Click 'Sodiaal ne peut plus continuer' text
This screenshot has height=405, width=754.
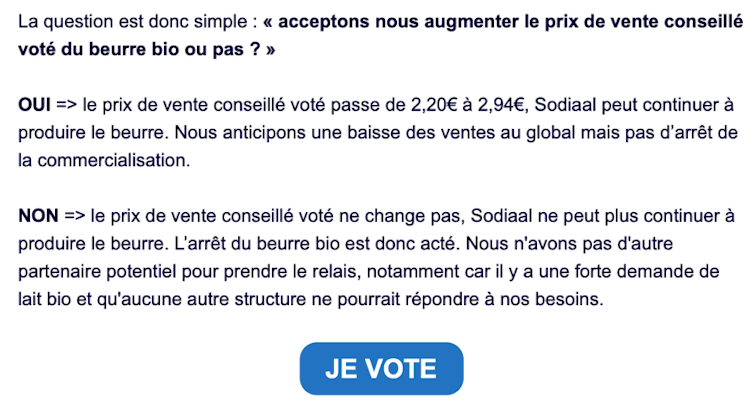[x=598, y=216]
